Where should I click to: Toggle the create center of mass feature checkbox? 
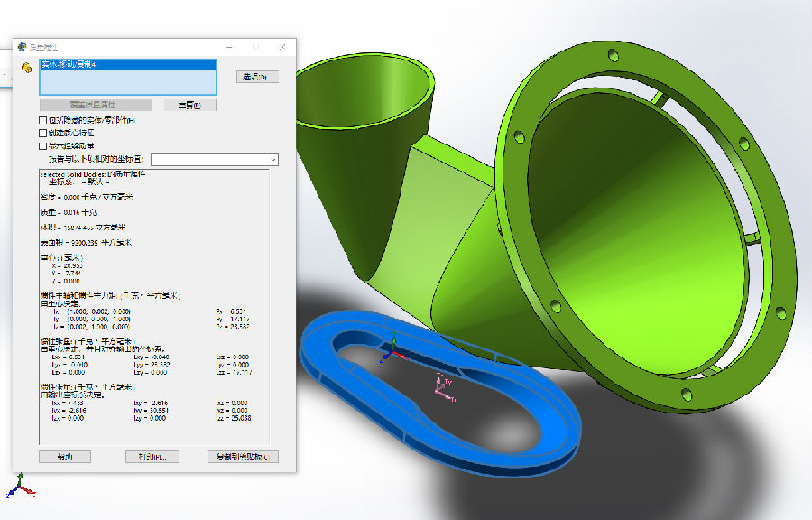(43, 133)
